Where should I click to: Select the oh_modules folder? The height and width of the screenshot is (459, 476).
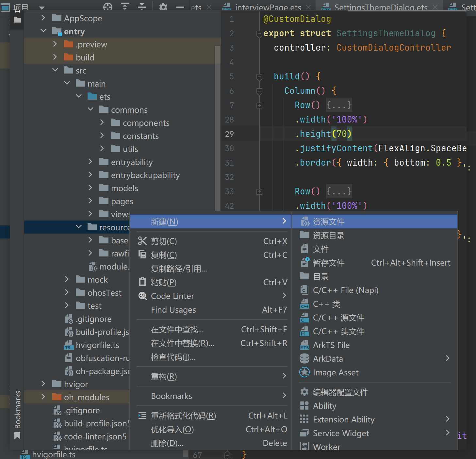[x=87, y=397]
